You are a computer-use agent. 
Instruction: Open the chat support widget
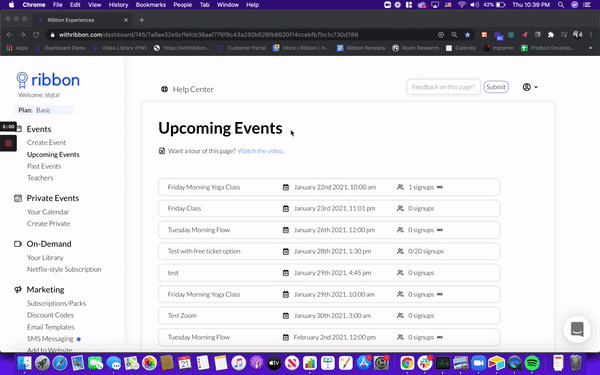[x=577, y=329]
